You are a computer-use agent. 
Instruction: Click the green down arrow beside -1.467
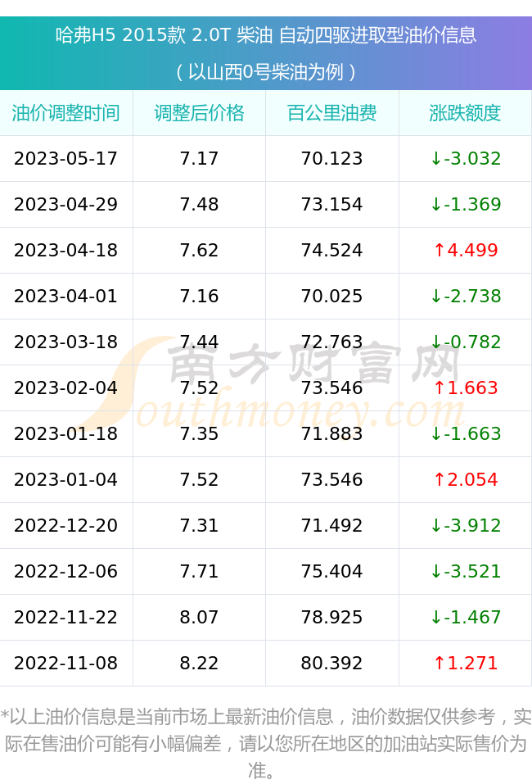coord(436,617)
